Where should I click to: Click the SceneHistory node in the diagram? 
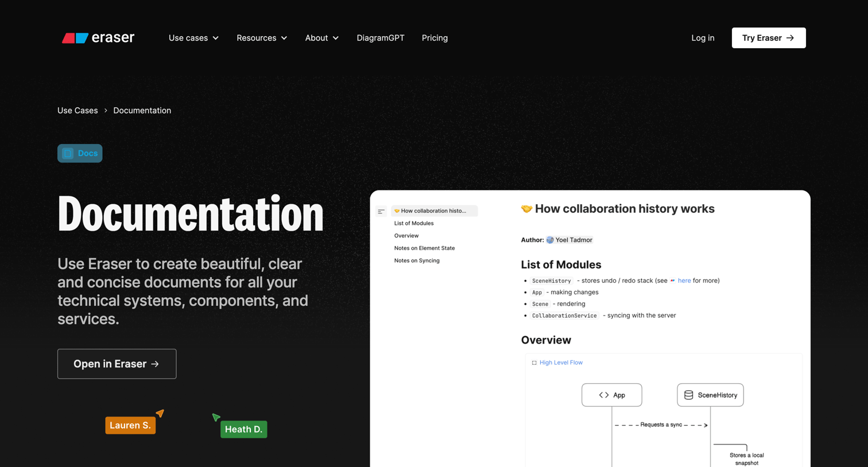point(710,395)
